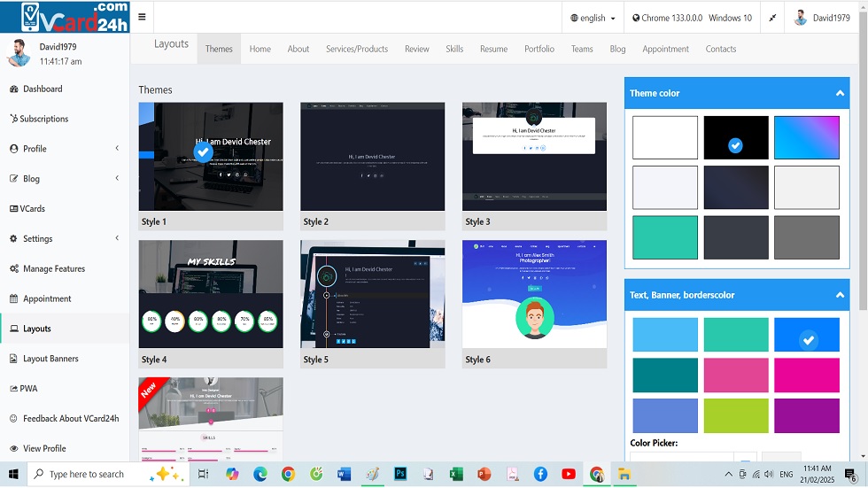Screen dimensions: 868x488
Task: Collapse the Theme color panel
Action: coord(840,93)
